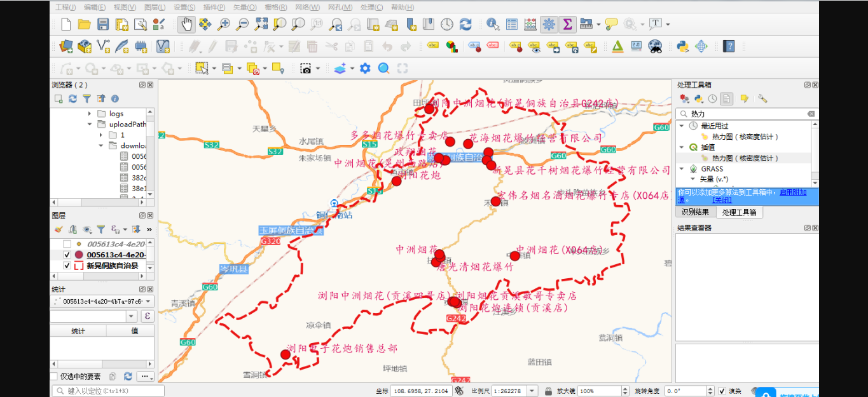Switch to the 处理工具箱 tab
The image size is (868, 397).
coord(739,212)
